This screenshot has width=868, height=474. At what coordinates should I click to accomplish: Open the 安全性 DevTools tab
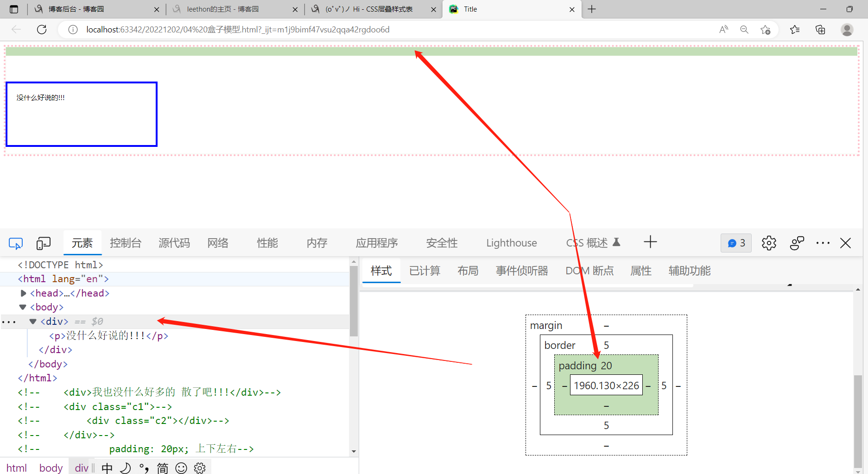point(442,243)
